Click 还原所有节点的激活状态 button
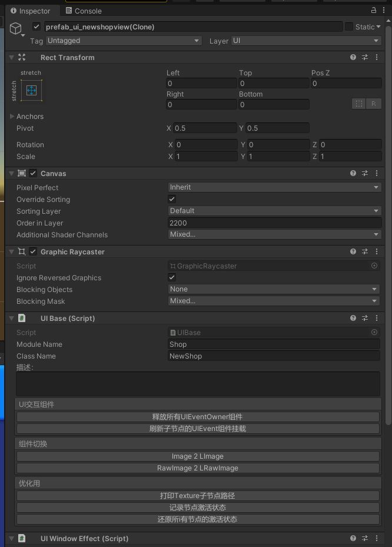392x547 pixels. click(x=198, y=519)
